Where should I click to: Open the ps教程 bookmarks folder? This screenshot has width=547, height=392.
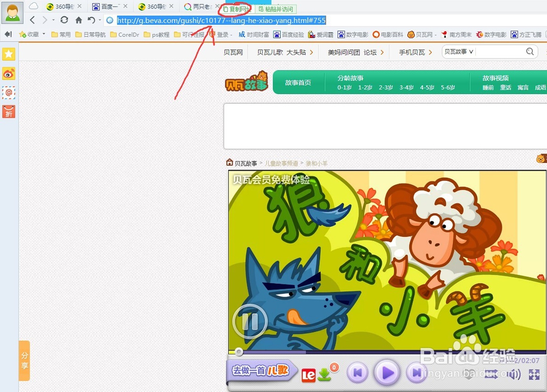[156, 34]
